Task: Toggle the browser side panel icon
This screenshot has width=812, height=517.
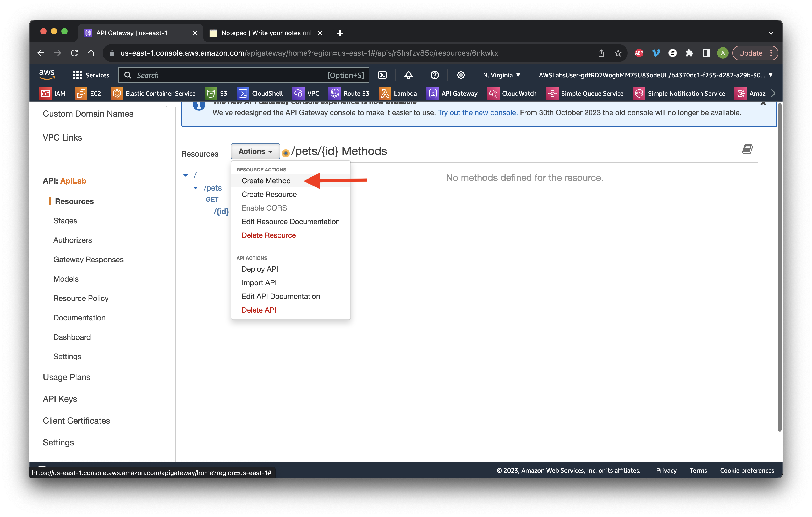Action: point(706,53)
